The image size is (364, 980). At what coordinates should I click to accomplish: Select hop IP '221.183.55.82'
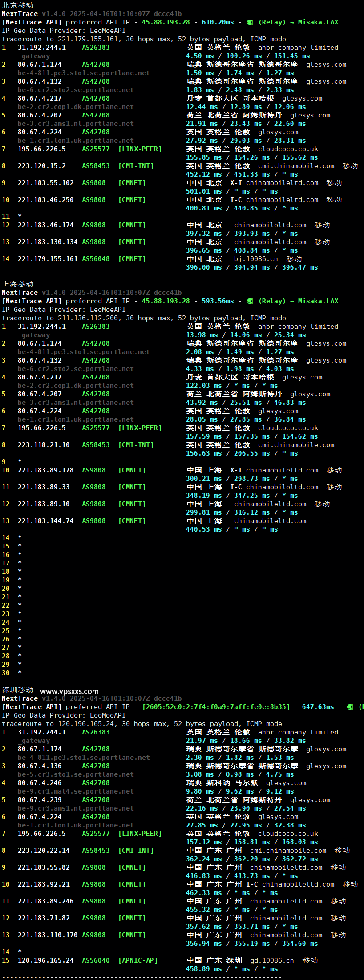tap(44, 867)
